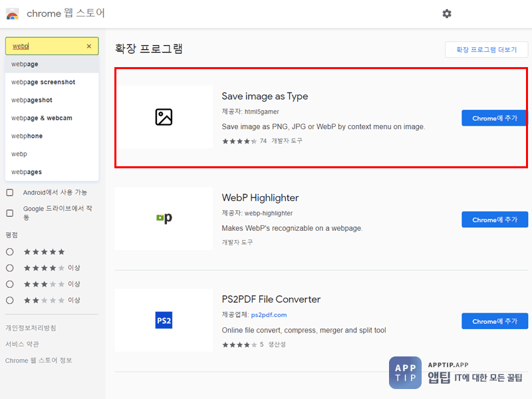Open the 'Save image as Type' title
This screenshot has width=532, height=399.
[265, 96]
